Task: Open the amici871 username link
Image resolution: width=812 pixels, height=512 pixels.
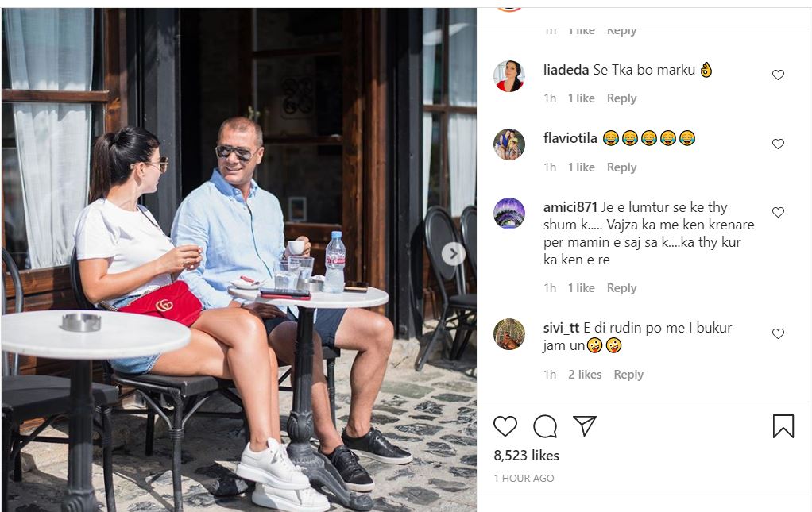Action: point(570,207)
